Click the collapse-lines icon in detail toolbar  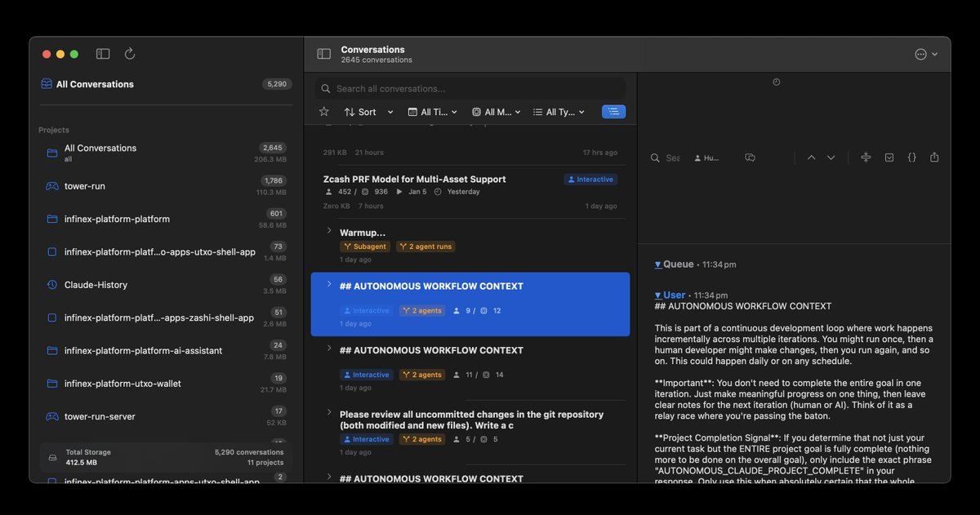[866, 158]
